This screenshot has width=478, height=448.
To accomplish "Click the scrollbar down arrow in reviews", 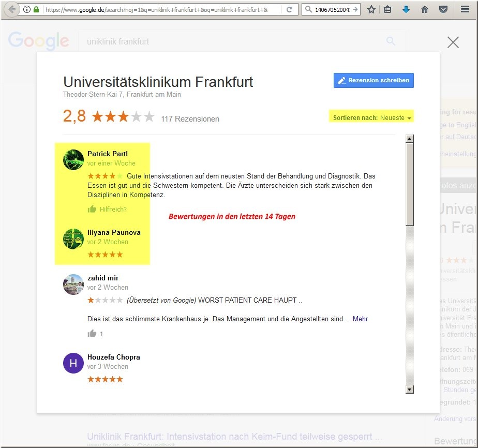I will point(409,390).
